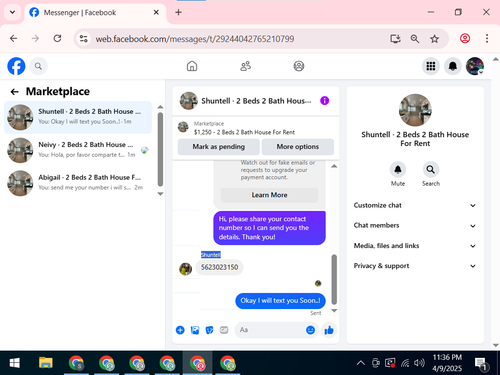Mute the conversation with the bell icon
This screenshot has width=500, height=375.
398,170
